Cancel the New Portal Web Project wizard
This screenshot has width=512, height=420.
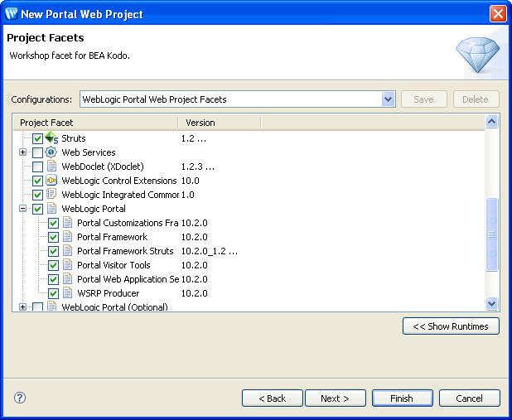[x=470, y=398]
